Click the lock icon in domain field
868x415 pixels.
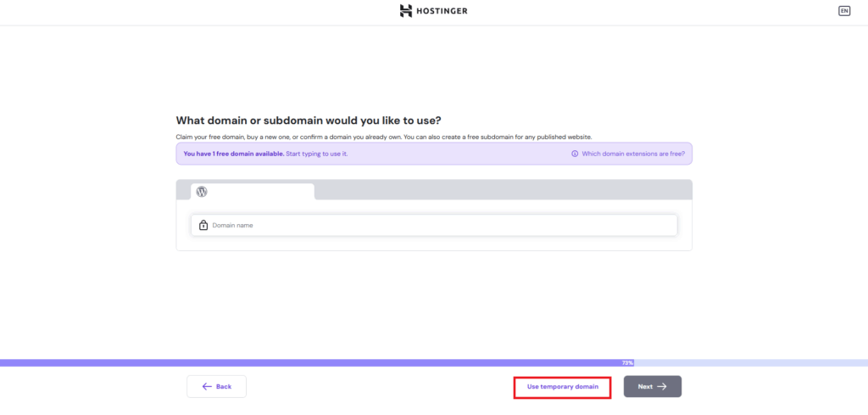coord(203,225)
